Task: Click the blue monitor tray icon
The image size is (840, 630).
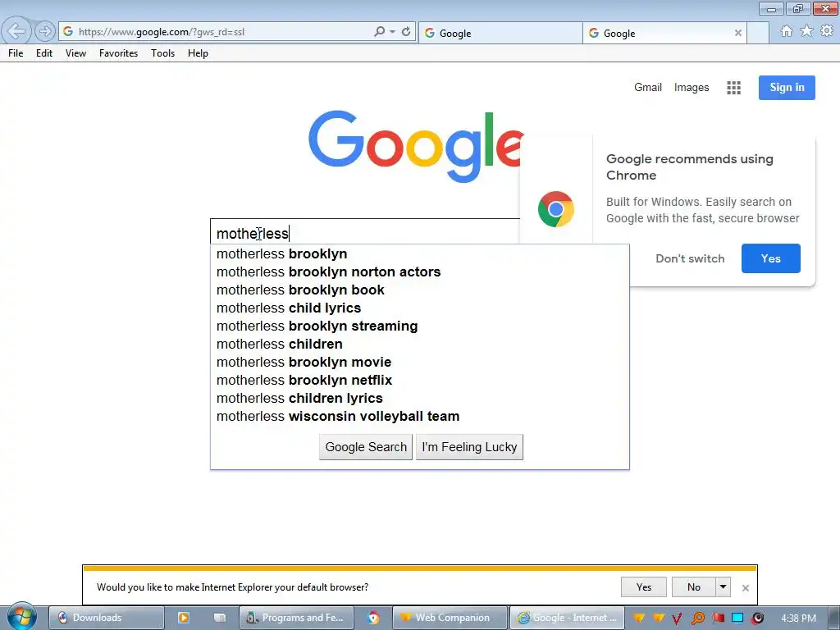Action: (737, 619)
